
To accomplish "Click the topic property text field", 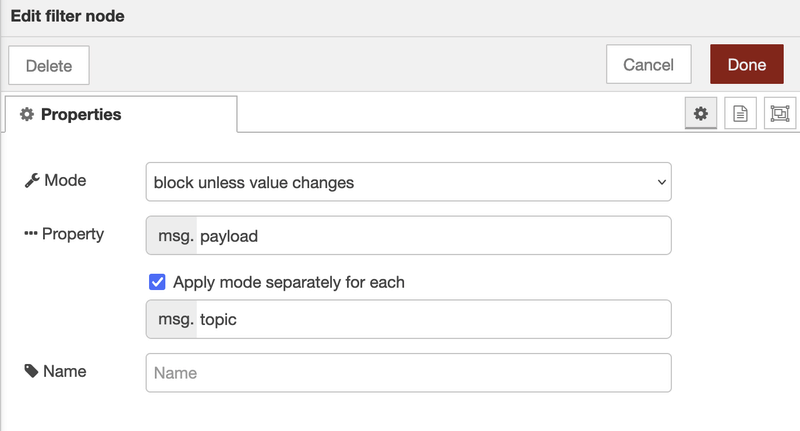I will click(433, 319).
